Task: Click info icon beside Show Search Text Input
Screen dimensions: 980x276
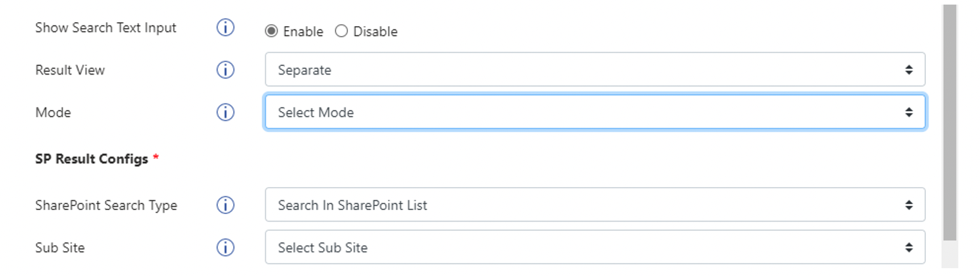Action: tap(225, 28)
